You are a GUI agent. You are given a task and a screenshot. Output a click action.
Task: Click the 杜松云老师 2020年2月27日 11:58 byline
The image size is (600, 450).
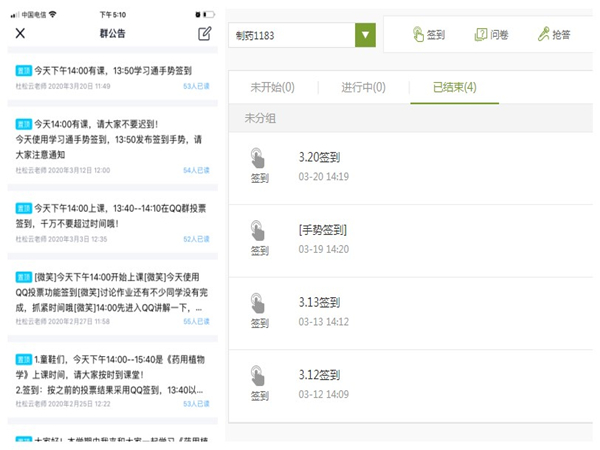click(x=62, y=321)
